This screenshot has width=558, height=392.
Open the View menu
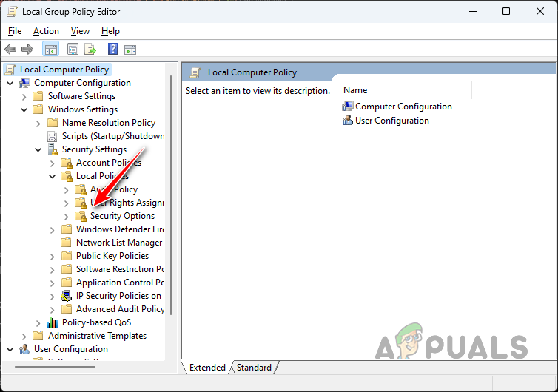(80, 31)
